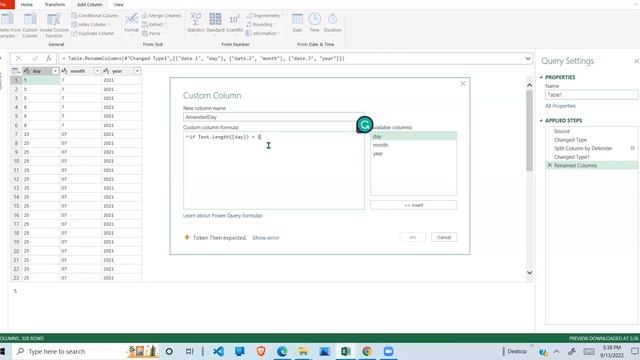Open the day column filter dropdown

point(55,71)
